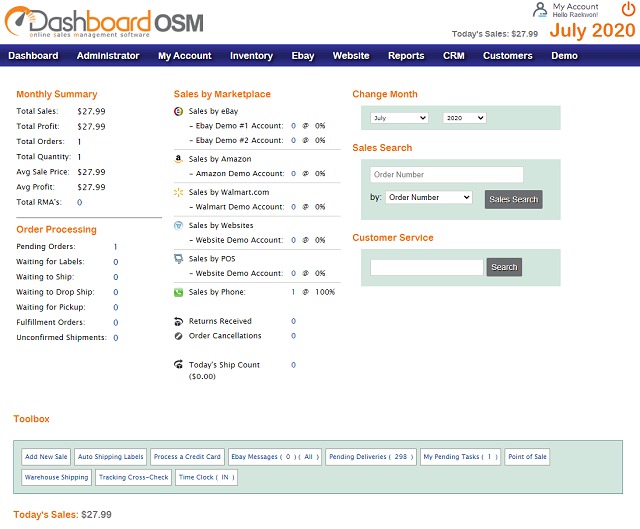Viewport: 640px width, 529px height.
Task: Click the Sales Search button
Action: click(x=513, y=200)
